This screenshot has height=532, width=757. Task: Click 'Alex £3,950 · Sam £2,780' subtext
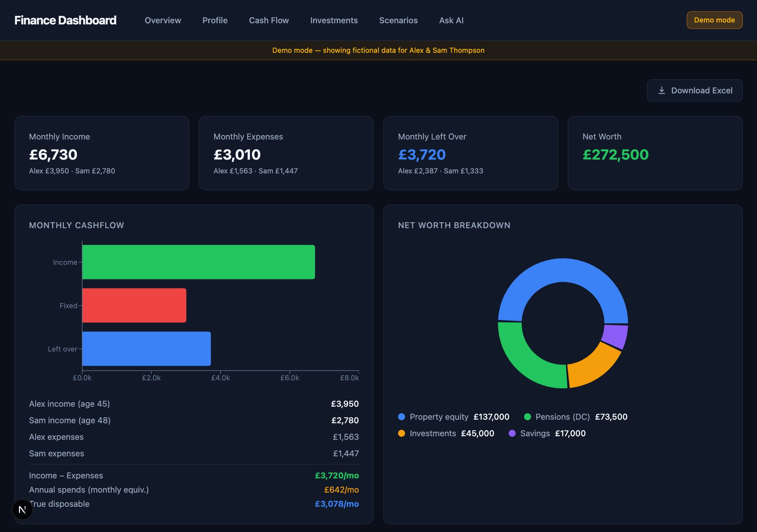coord(72,171)
